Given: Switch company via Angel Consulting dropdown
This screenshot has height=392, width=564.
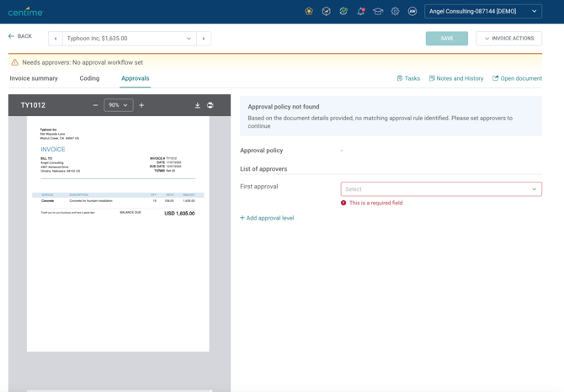Looking at the screenshot, I should (483, 12).
